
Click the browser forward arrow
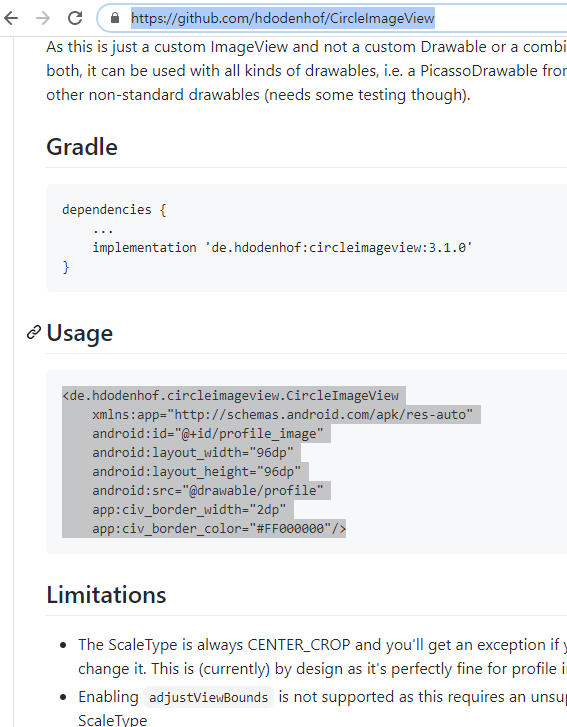(x=43, y=18)
